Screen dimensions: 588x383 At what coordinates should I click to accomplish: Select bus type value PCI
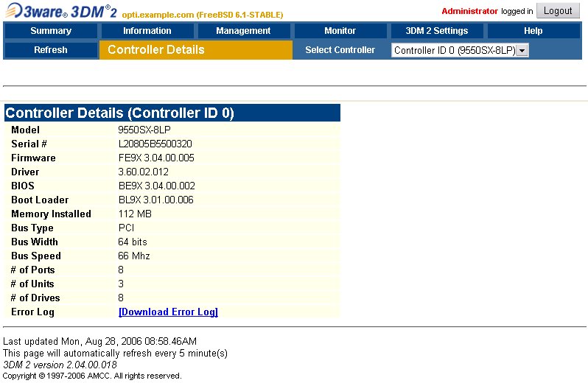pyautogui.click(x=127, y=228)
